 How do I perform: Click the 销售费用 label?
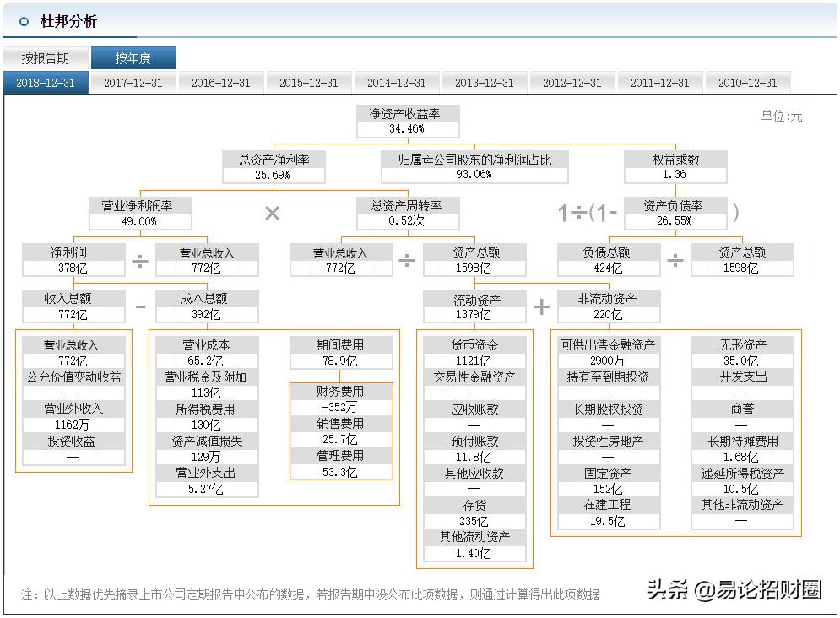[340, 424]
